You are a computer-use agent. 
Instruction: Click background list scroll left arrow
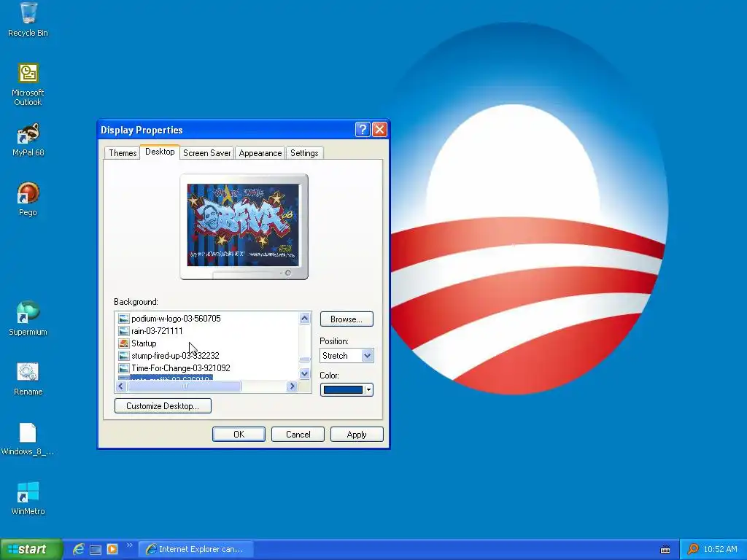(120, 386)
